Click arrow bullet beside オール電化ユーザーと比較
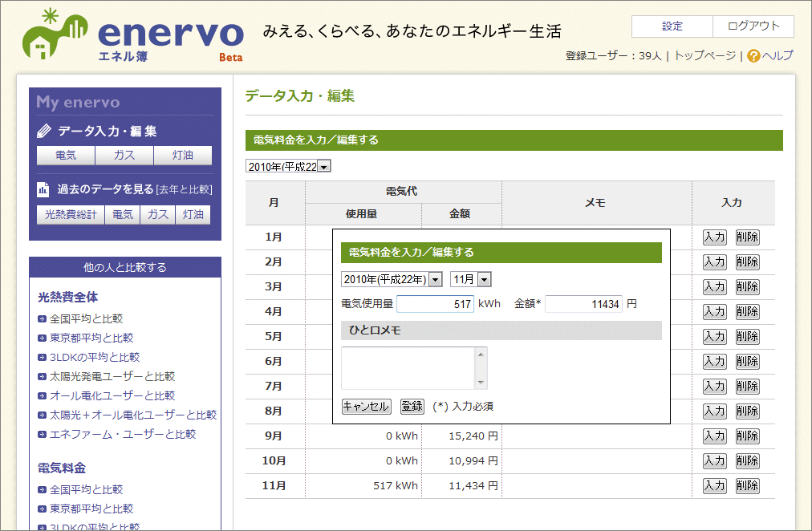 coord(43,396)
